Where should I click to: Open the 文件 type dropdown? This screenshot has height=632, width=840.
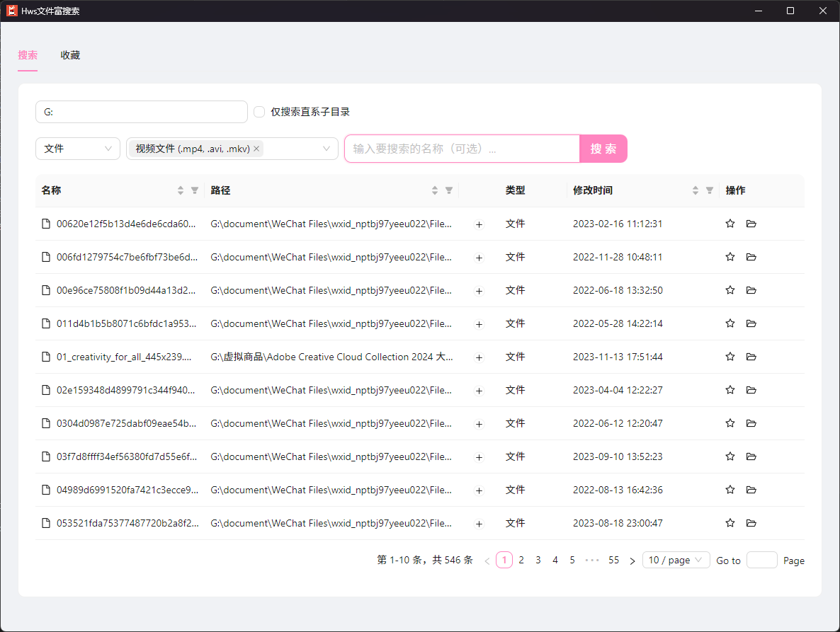[x=78, y=149]
